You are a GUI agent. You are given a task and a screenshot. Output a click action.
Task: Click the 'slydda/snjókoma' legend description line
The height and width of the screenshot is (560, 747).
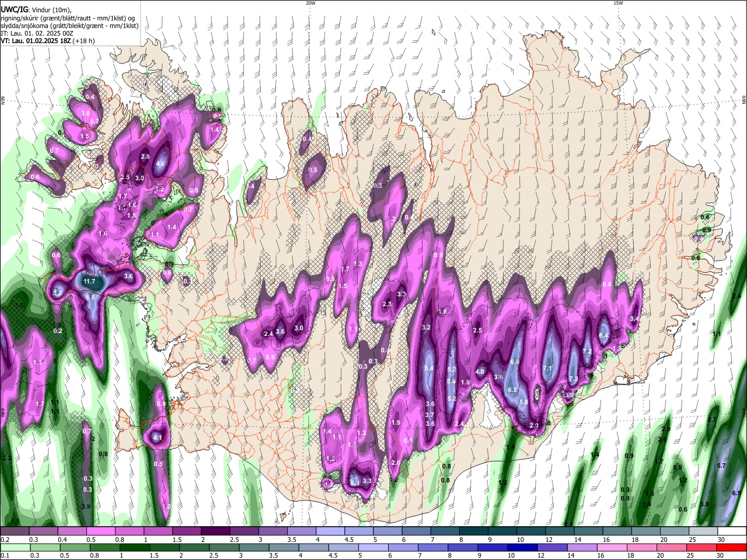[69, 26]
